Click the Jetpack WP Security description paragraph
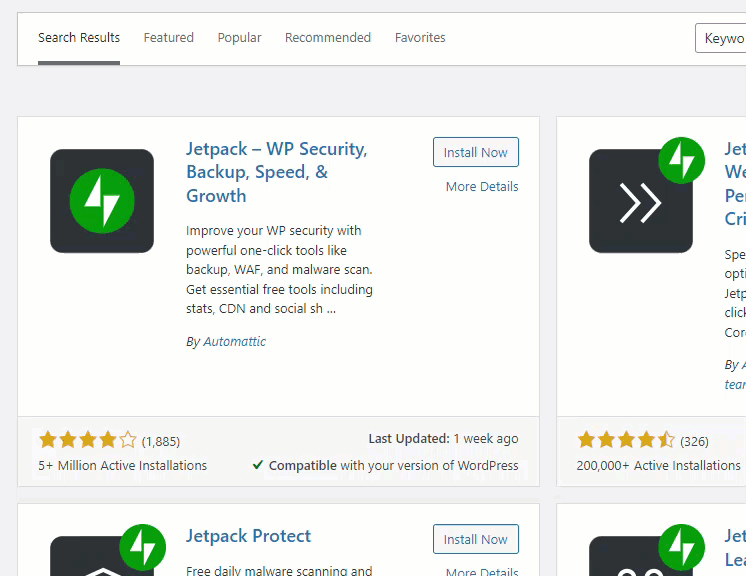 click(279, 270)
